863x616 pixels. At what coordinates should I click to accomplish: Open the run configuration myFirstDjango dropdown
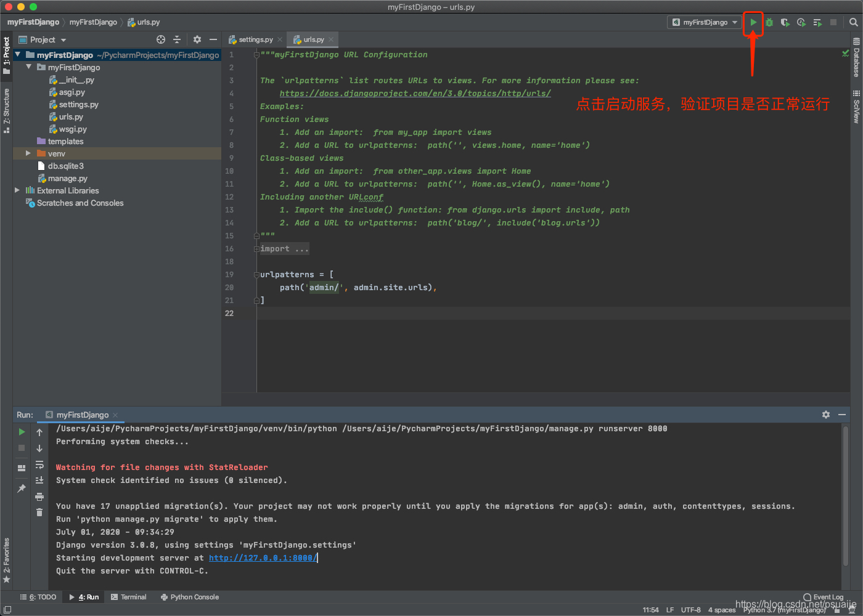[705, 22]
